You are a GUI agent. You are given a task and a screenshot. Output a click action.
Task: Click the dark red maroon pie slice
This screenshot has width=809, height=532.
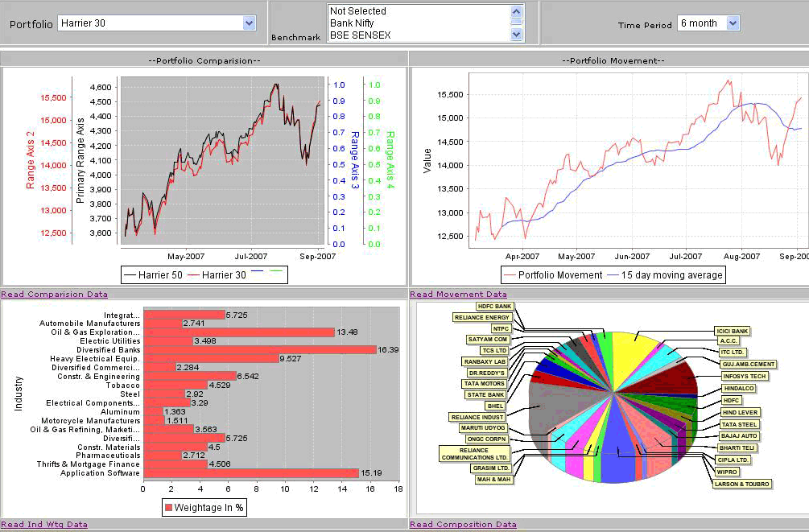[666, 379]
